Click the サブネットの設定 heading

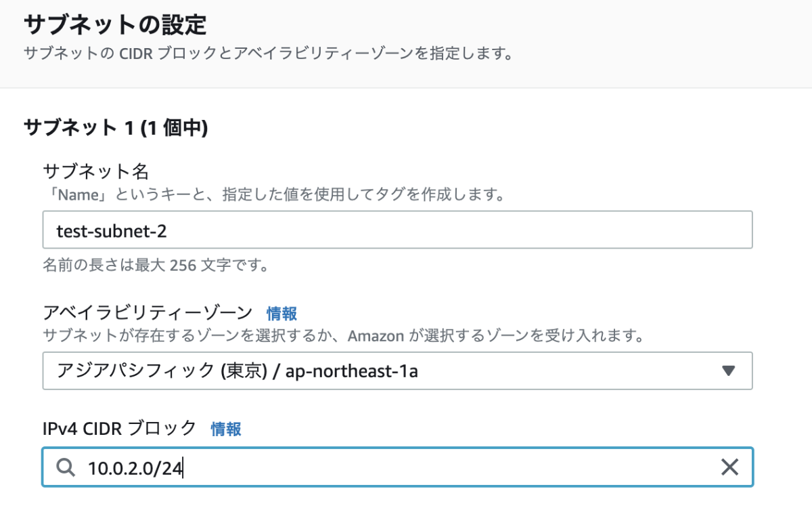coord(115,25)
